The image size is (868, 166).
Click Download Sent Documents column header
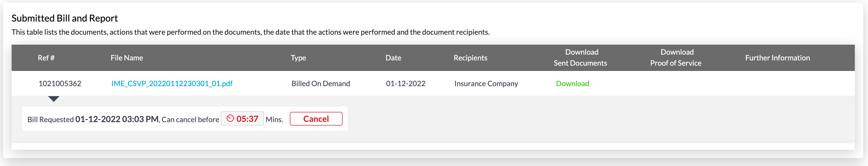click(581, 58)
